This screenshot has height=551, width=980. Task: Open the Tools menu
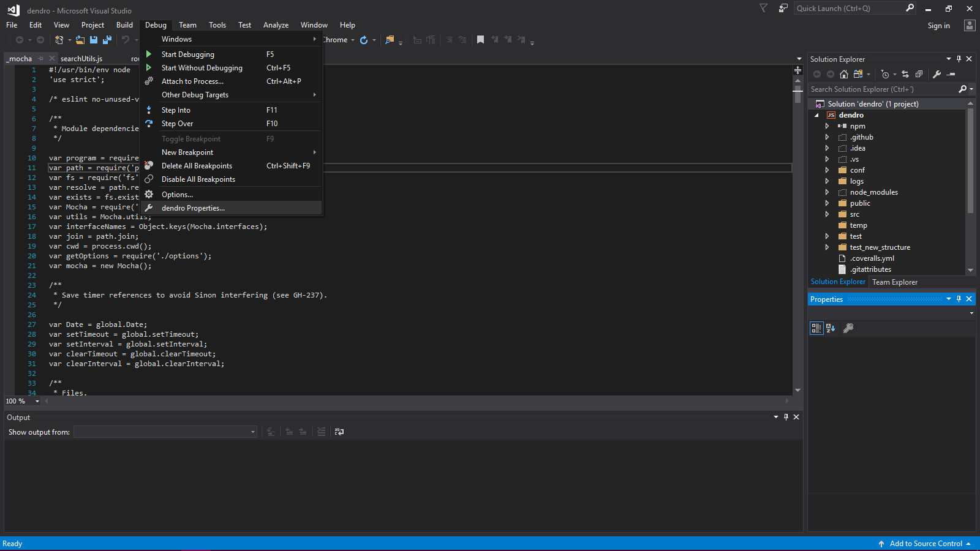[217, 25]
